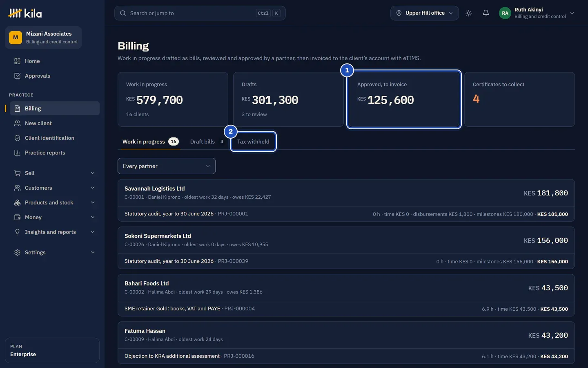Open Client identification shield icon
The width and height of the screenshot is (588, 368).
click(x=17, y=138)
